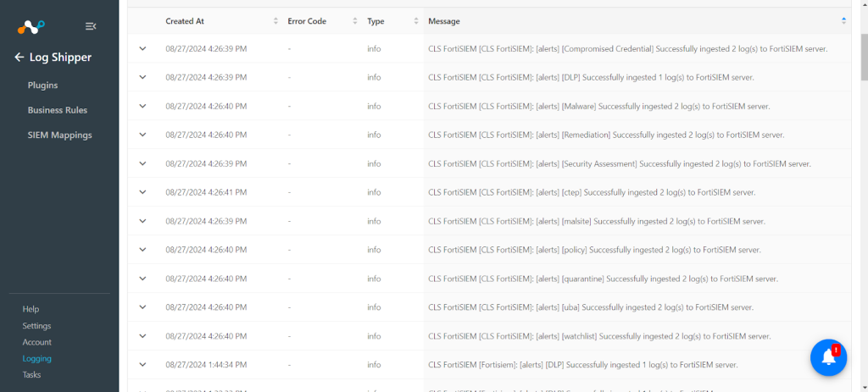Open Account from sidebar
This screenshot has height=392, width=868.
(37, 342)
